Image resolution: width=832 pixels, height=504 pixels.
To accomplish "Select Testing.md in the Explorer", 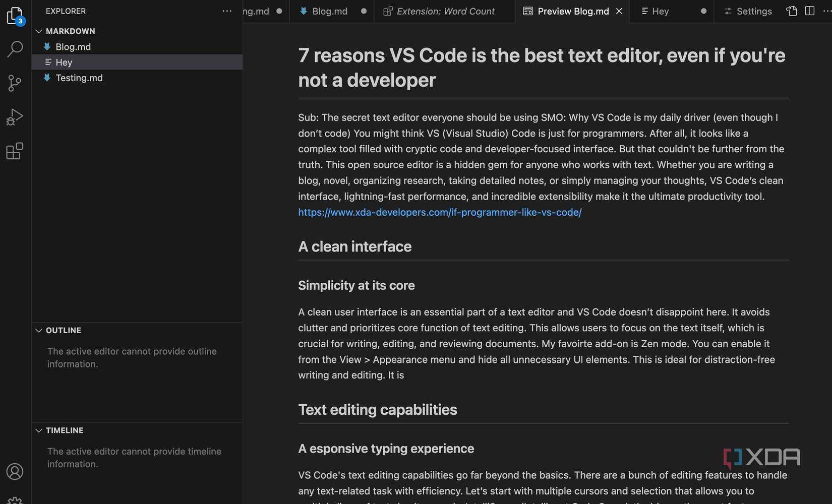I will (x=79, y=78).
